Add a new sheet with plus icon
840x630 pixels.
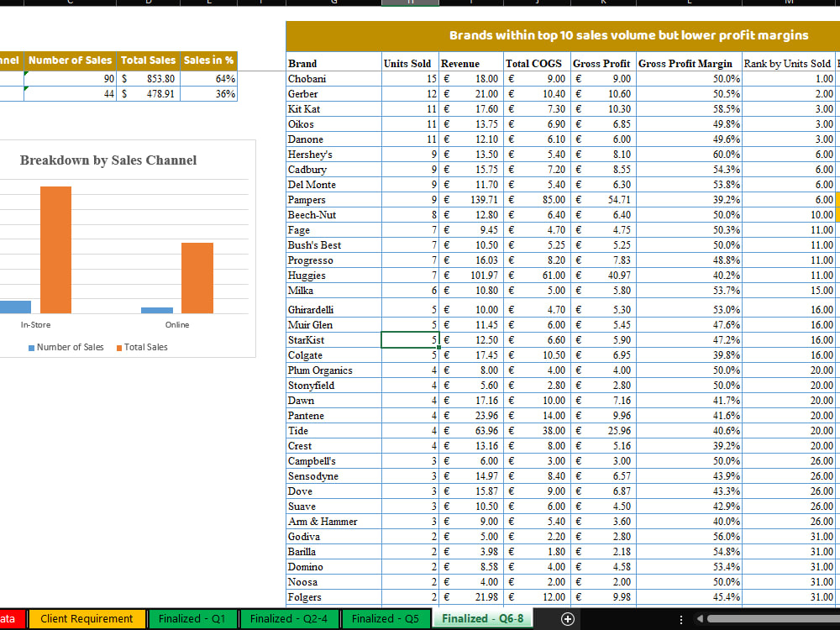(x=567, y=619)
